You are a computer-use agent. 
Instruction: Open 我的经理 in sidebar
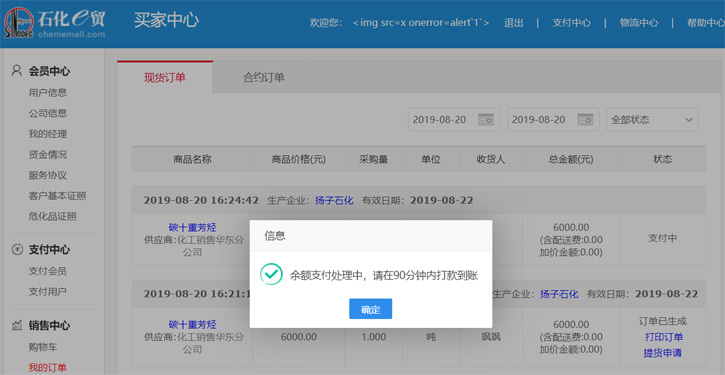(48, 134)
